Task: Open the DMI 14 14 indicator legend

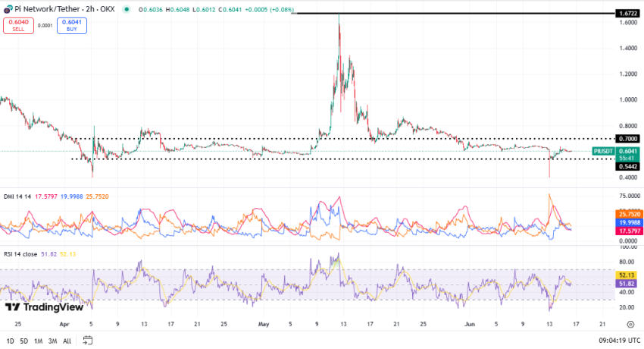Action: 17,197
